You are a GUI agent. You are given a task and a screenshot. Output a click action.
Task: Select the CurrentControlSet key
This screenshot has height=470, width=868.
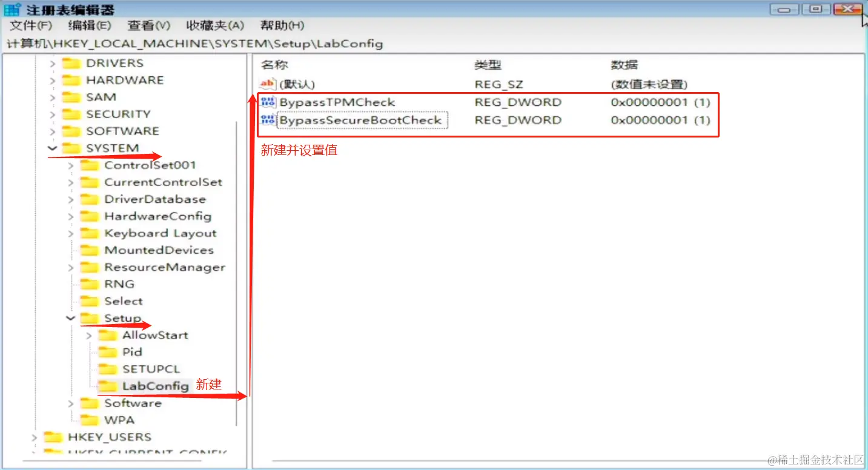164,182
